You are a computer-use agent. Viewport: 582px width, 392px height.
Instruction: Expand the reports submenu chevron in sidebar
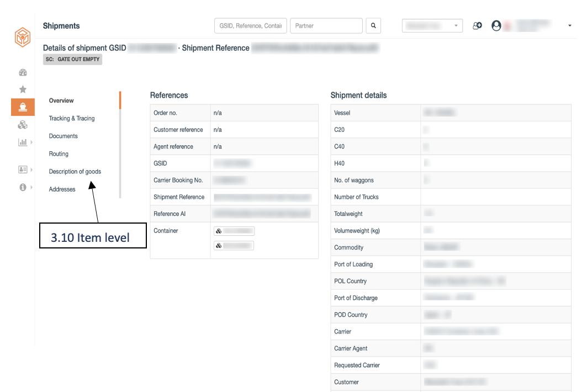pyautogui.click(x=31, y=142)
